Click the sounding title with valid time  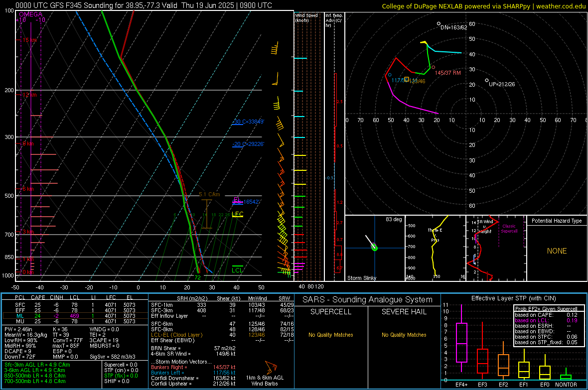144,5
